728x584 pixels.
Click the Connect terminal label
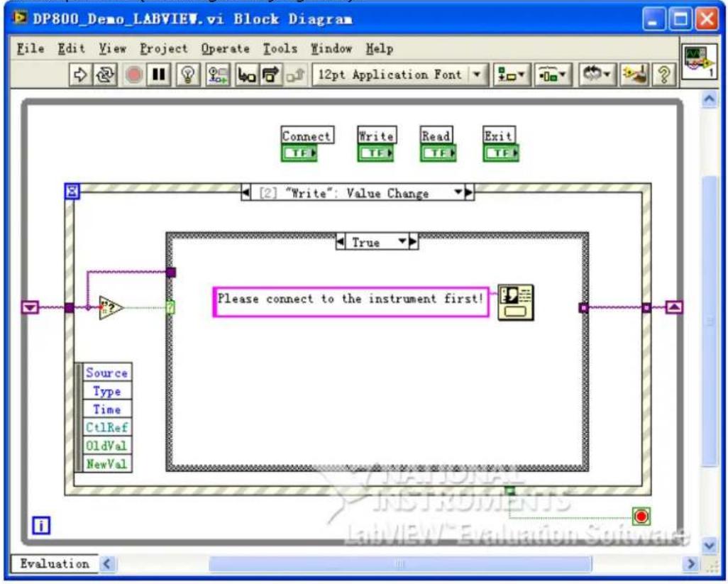coord(307,136)
